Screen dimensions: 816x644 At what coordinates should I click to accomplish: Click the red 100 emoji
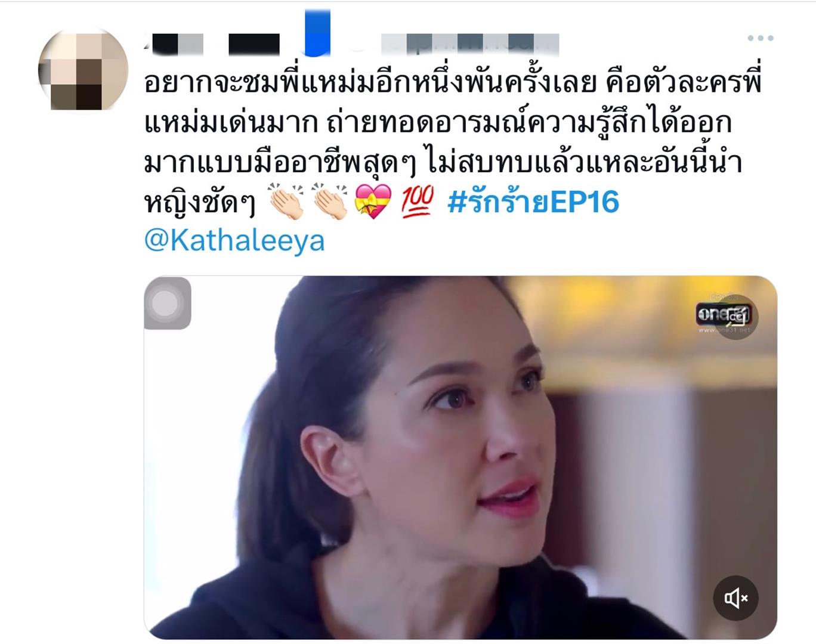417,202
